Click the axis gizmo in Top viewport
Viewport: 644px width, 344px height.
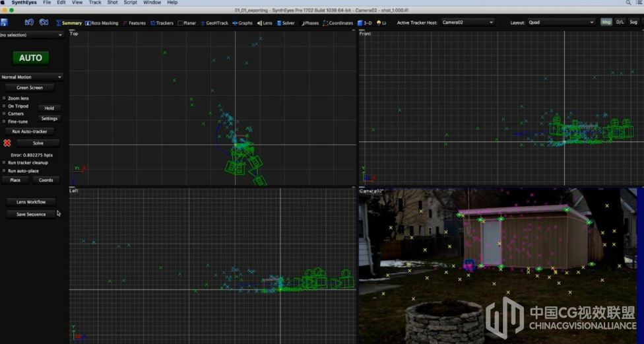[x=78, y=175]
